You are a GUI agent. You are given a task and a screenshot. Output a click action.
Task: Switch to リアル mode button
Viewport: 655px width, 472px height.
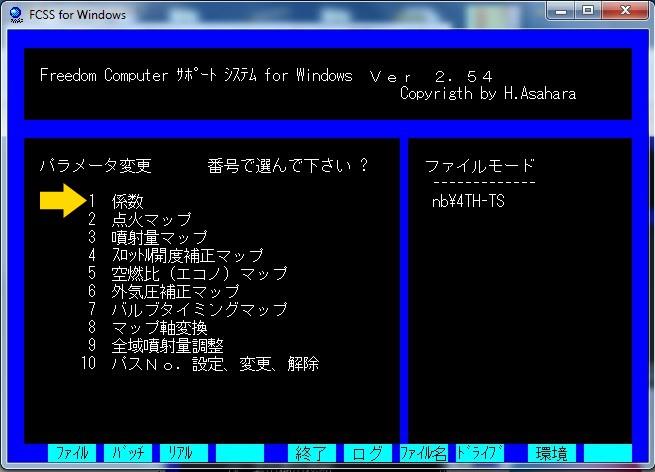[184, 453]
